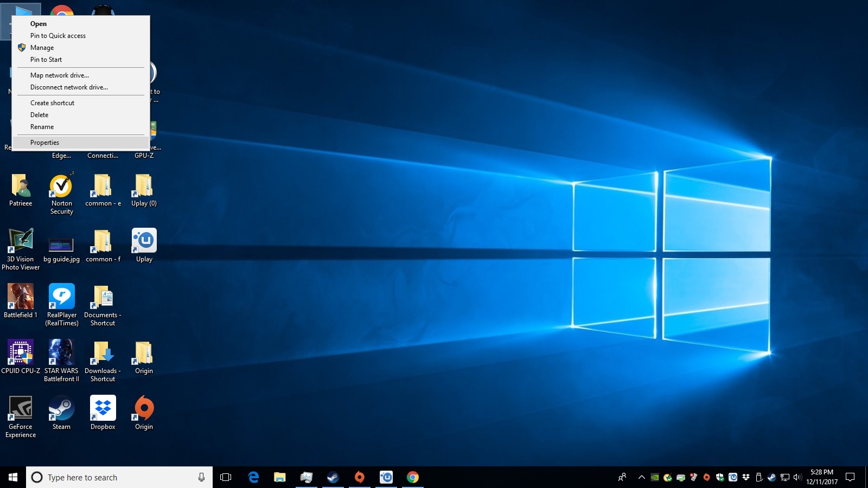Select the Documents - Shortcut icon
This screenshot has height=488, width=868.
[x=103, y=305]
